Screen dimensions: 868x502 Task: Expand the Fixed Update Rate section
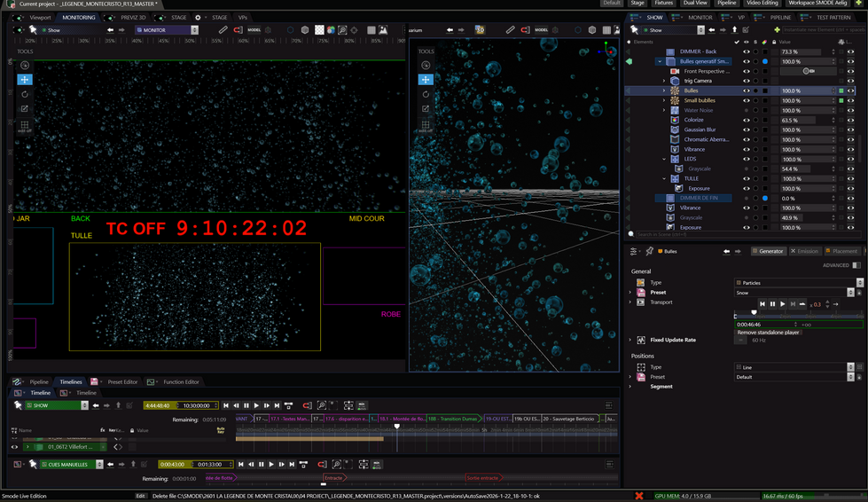[x=630, y=340]
